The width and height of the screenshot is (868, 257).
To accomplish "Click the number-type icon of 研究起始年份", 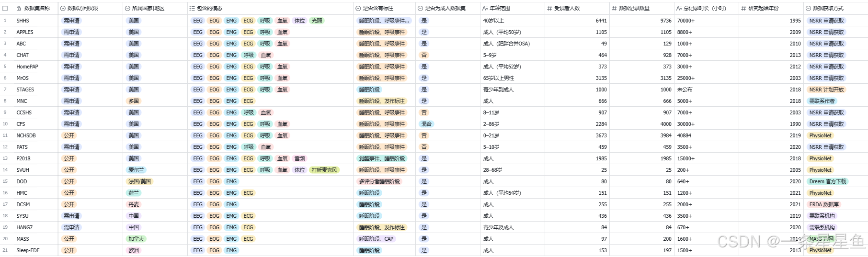I will pos(743,8).
